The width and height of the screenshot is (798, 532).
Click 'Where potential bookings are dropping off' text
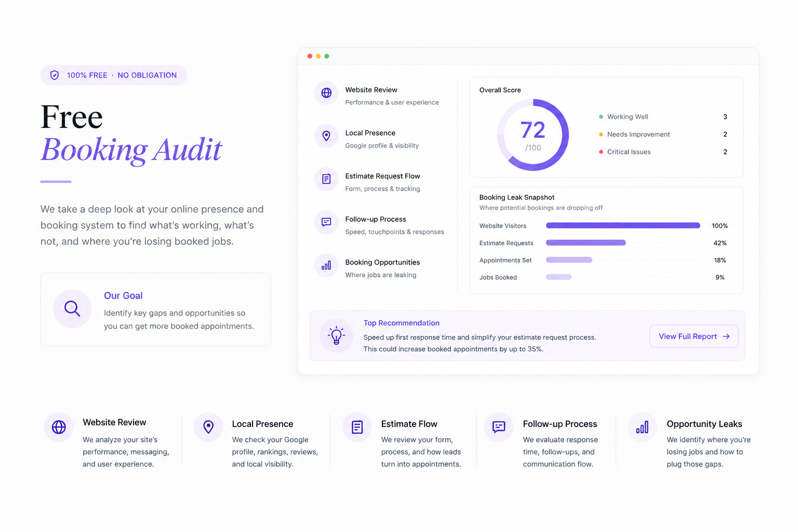(x=541, y=208)
